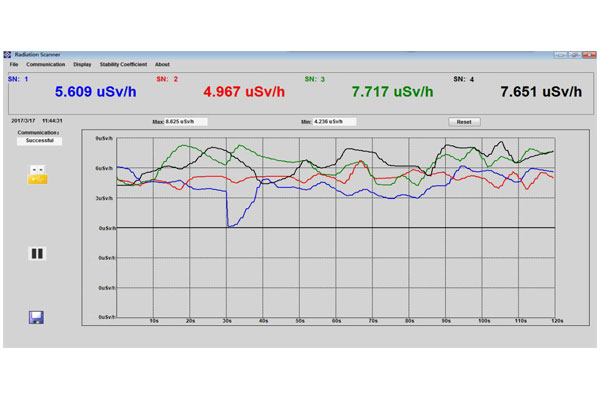Select the black SN 4 reading 7.651 uSv/h
Screen dimensions: 600x400
tap(540, 92)
